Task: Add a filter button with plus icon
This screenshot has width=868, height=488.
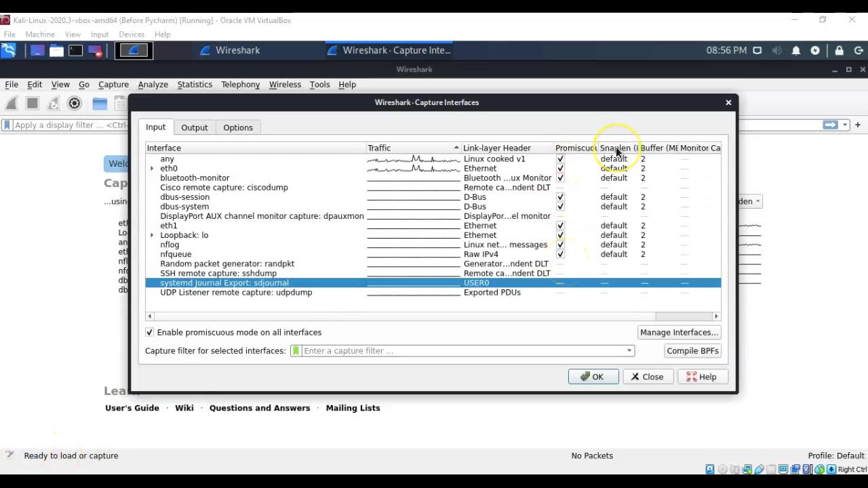Action: coord(858,125)
